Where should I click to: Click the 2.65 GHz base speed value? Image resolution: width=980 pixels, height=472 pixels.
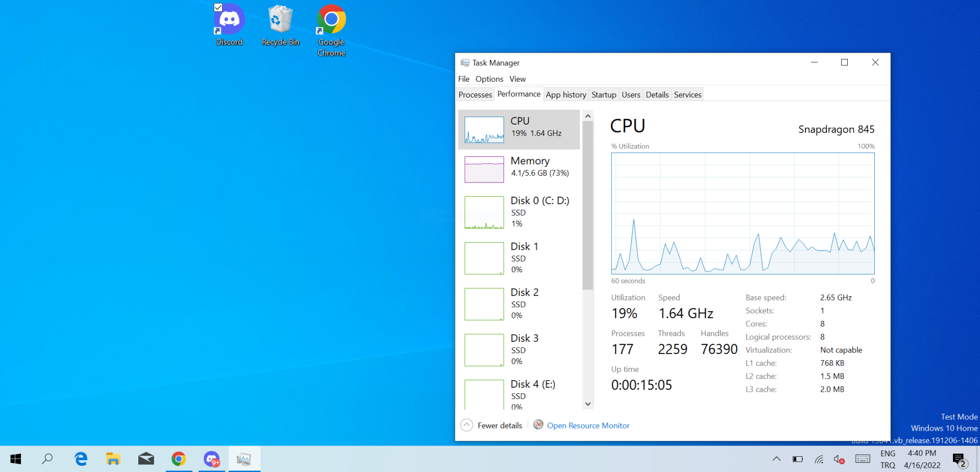(x=836, y=297)
